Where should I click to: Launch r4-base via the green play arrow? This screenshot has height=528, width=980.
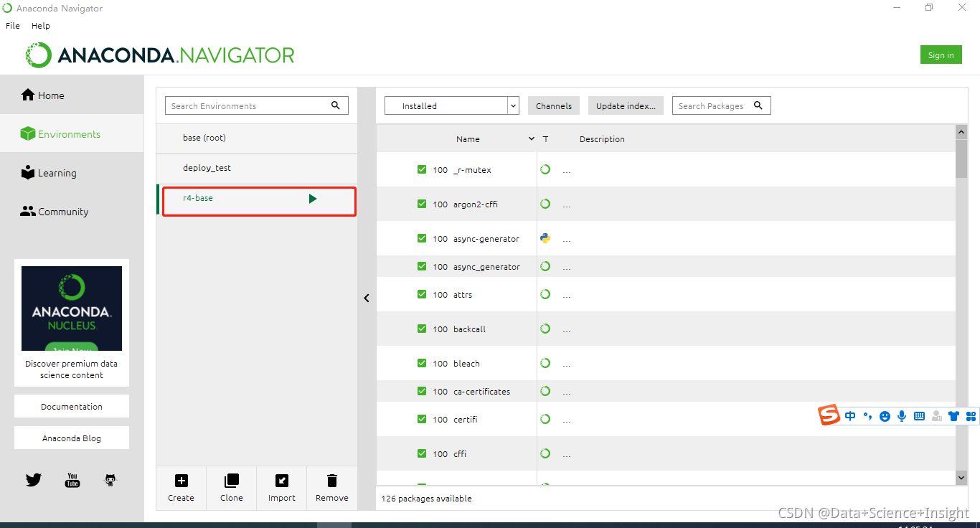(x=313, y=198)
